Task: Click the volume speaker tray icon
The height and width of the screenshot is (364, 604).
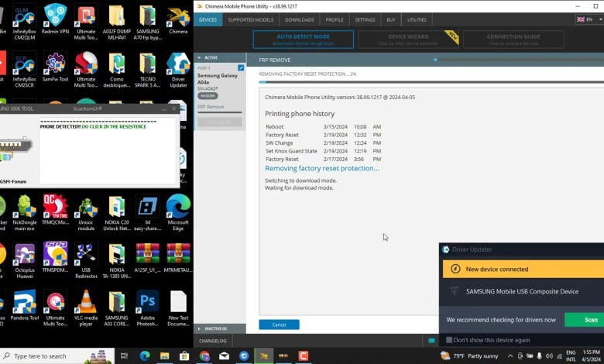Action: click(549, 356)
